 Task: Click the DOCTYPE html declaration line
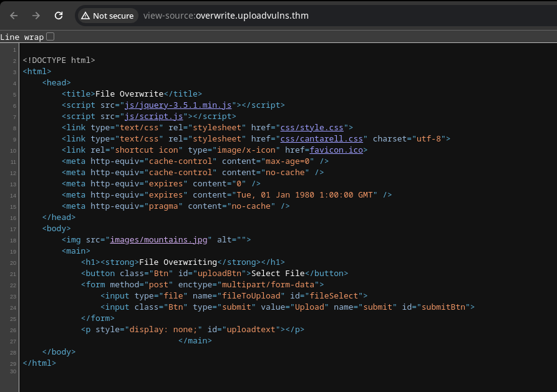pos(59,60)
